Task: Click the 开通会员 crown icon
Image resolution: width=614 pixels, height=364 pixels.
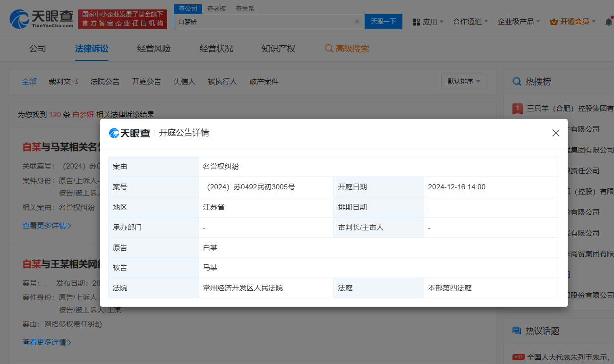Action: click(554, 22)
